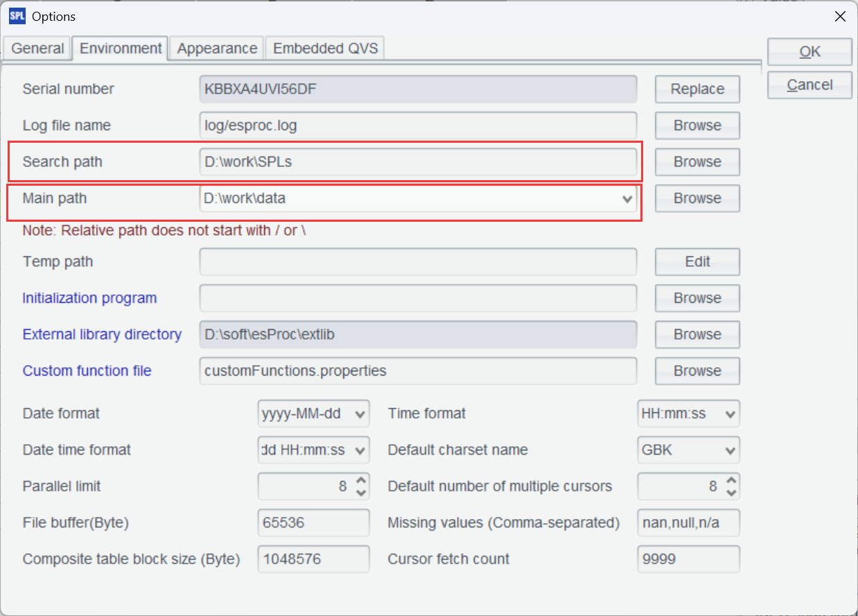Click Replace next to Serial number
This screenshot has width=858, height=616.
[697, 89]
